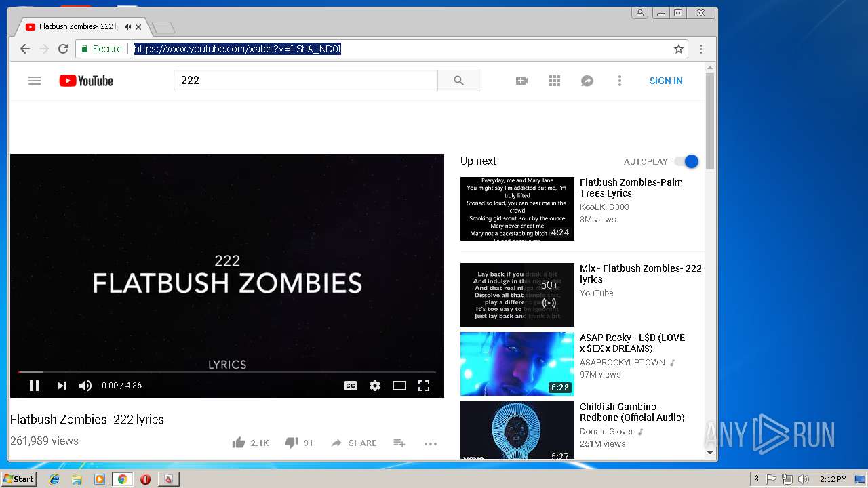Skip to the next video
This screenshot has width=868, height=488.
tap(61, 386)
